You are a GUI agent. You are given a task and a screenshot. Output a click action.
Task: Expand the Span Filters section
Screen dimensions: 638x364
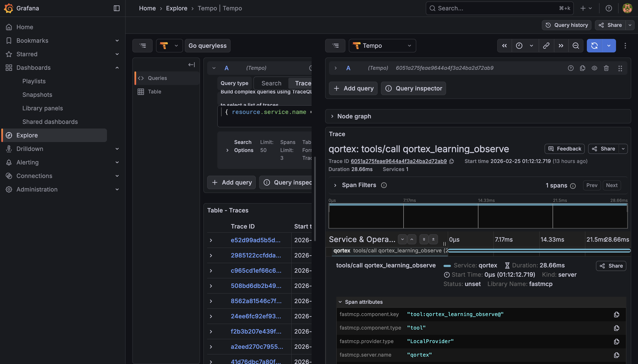point(335,185)
